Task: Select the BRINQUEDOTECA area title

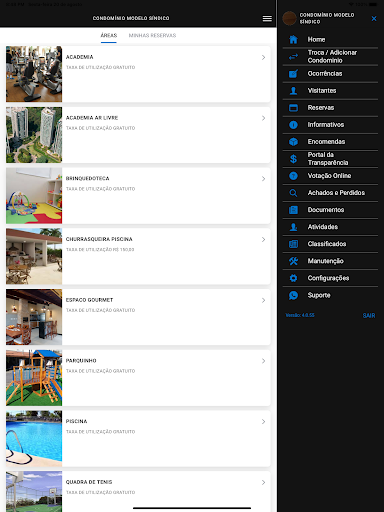Action: [x=87, y=178]
